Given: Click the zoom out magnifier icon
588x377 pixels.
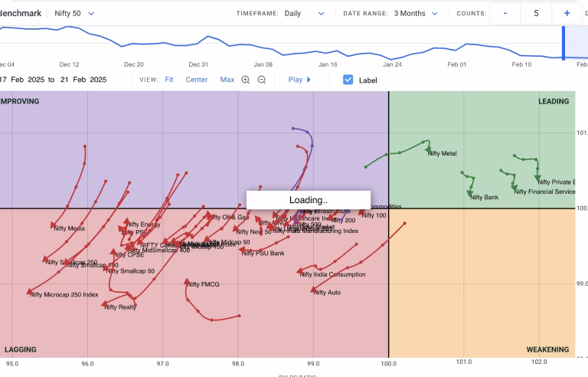Looking at the screenshot, I should [262, 80].
